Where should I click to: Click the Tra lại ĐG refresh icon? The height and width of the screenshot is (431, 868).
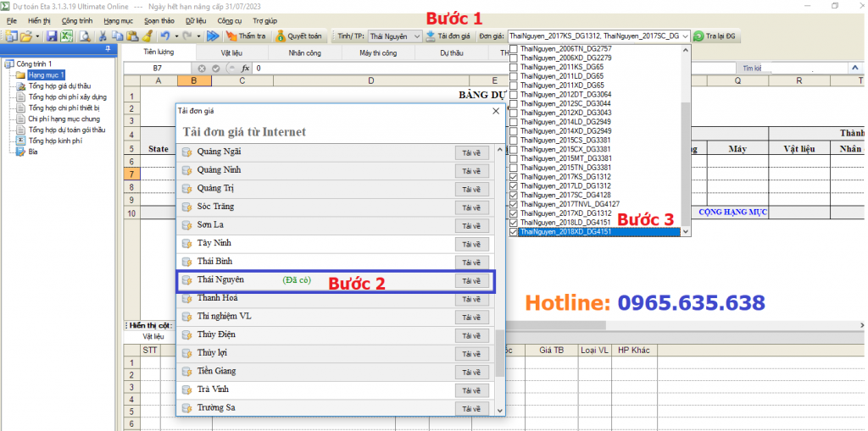click(x=716, y=36)
